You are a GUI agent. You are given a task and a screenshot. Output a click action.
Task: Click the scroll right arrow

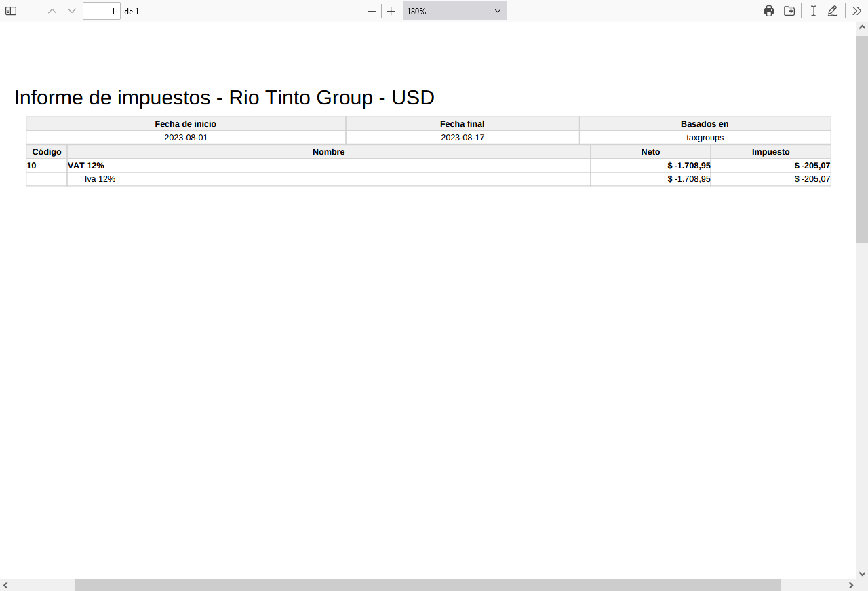click(850, 585)
